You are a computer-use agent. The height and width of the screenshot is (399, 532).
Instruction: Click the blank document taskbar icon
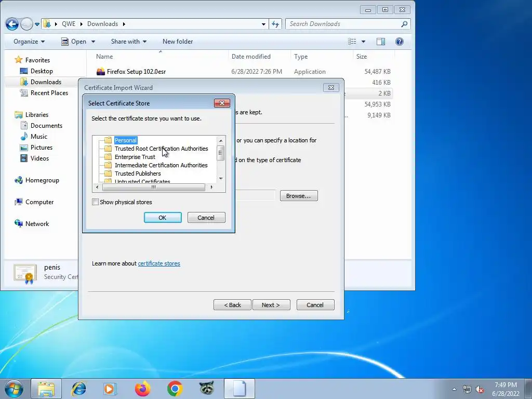239,389
